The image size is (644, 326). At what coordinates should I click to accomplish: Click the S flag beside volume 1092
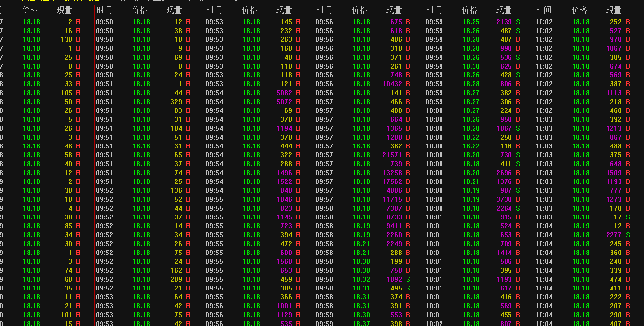click(x=408, y=279)
